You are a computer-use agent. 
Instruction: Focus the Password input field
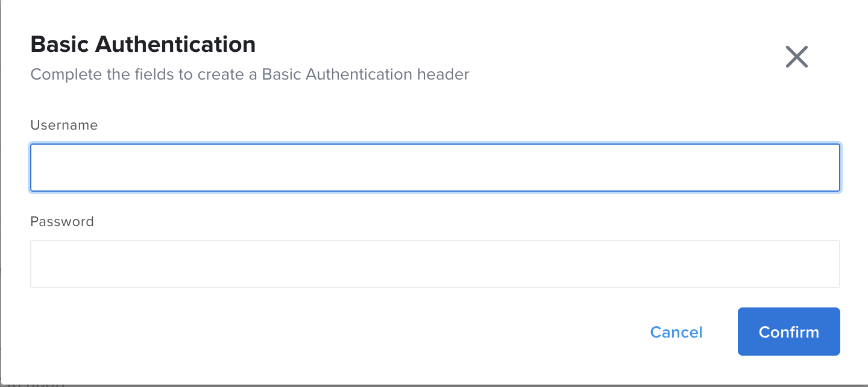[x=435, y=263]
